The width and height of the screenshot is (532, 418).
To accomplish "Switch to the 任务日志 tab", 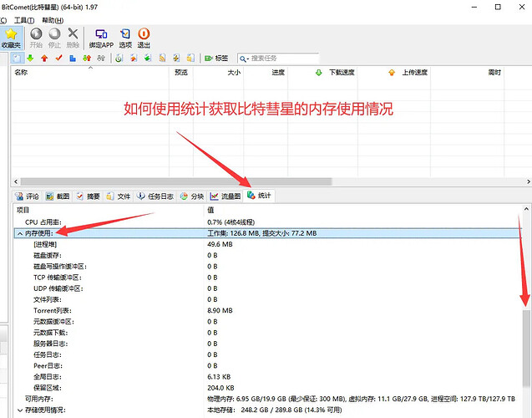I will click(x=155, y=196).
